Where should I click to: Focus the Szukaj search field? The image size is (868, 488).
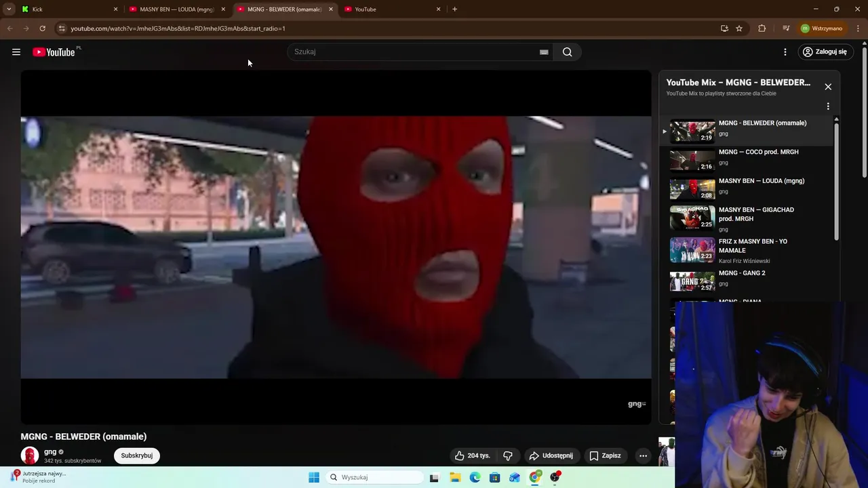pos(414,52)
